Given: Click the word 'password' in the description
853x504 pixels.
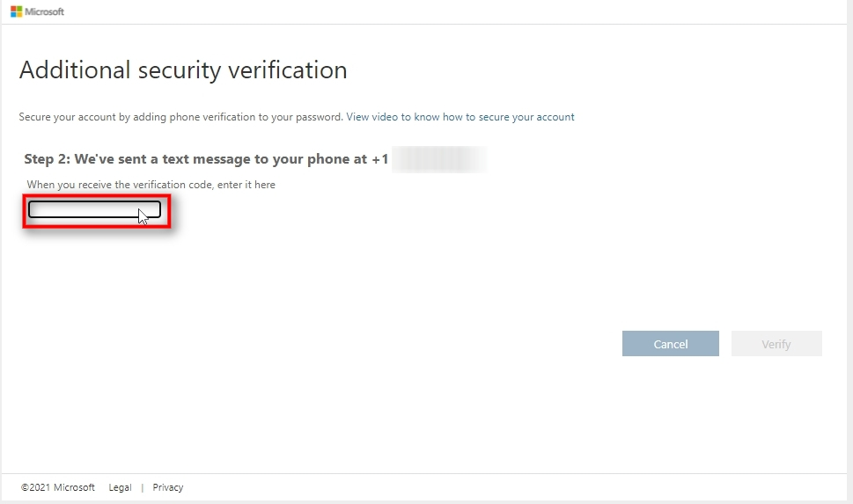Looking at the screenshot, I should 318,116.
